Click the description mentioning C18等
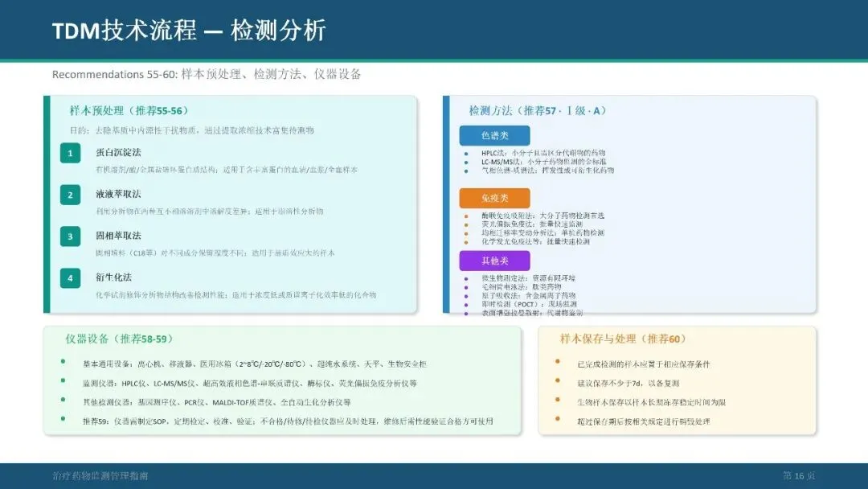Viewport: 868px width, 489px height. [215, 253]
